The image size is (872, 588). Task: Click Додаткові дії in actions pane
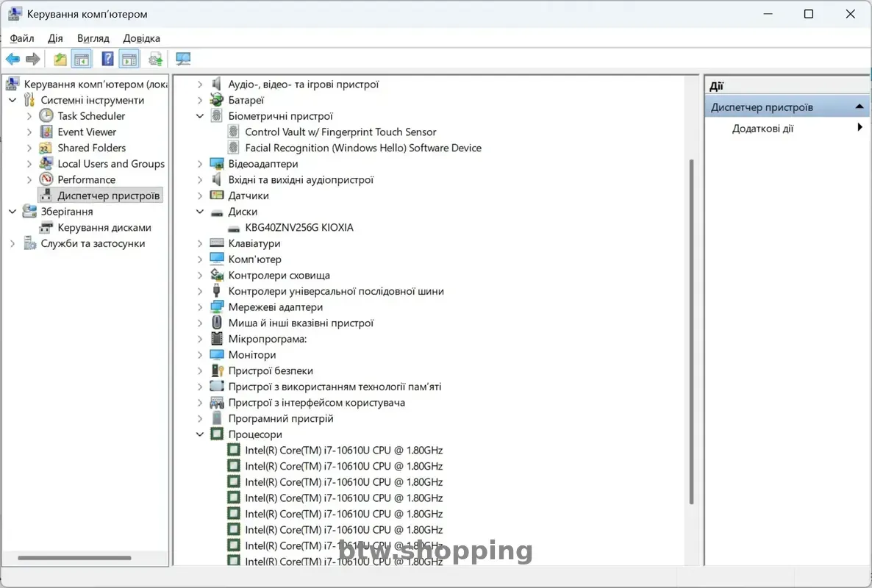762,129
